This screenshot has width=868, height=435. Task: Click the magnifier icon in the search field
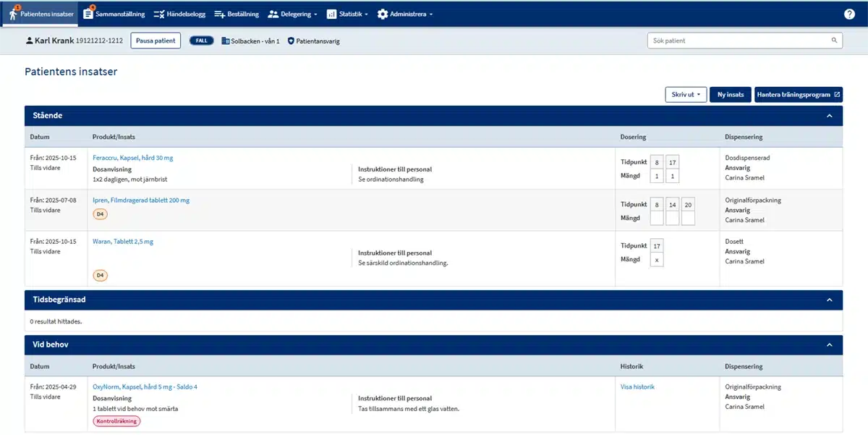(834, 41)
